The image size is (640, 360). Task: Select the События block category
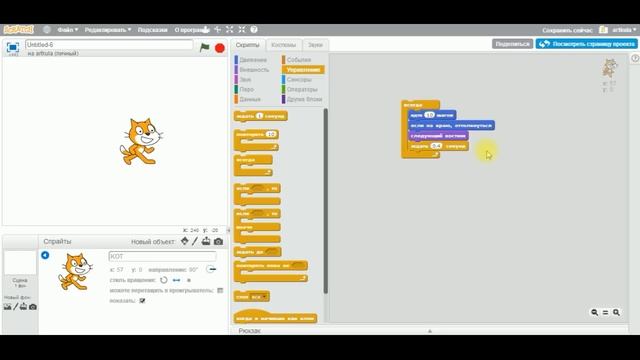point(299,60)
